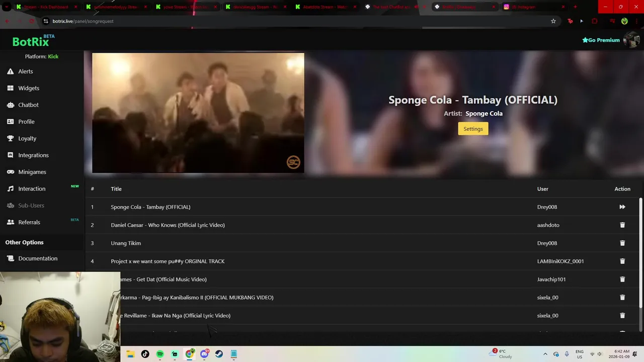Select the Unang Tikim song title

[126, 243]
